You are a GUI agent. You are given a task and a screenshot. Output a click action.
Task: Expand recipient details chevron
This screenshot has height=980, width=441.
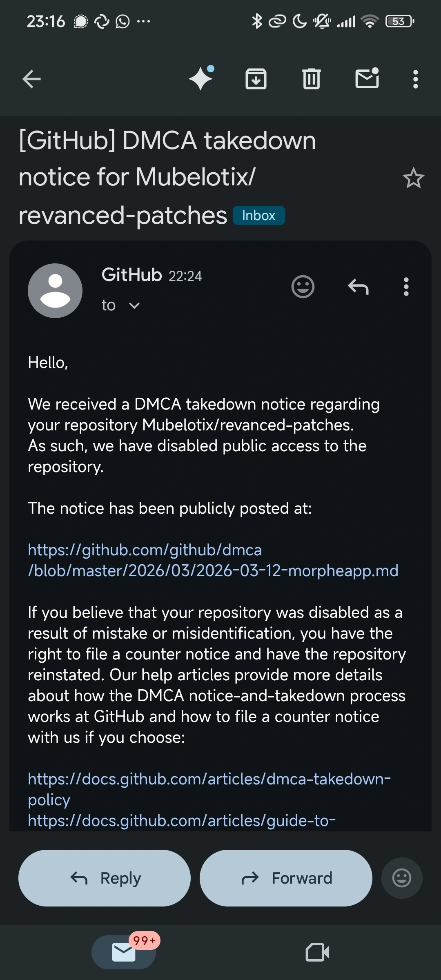tap(134, 305)
